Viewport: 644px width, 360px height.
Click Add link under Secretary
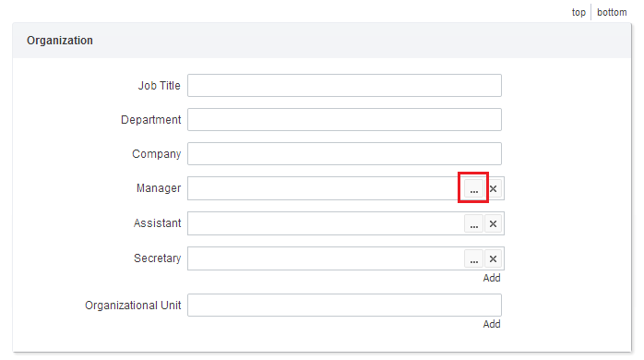[492, 278]
